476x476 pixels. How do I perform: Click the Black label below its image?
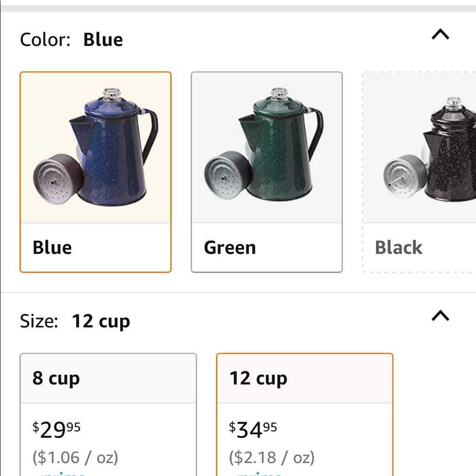point(398,247)
